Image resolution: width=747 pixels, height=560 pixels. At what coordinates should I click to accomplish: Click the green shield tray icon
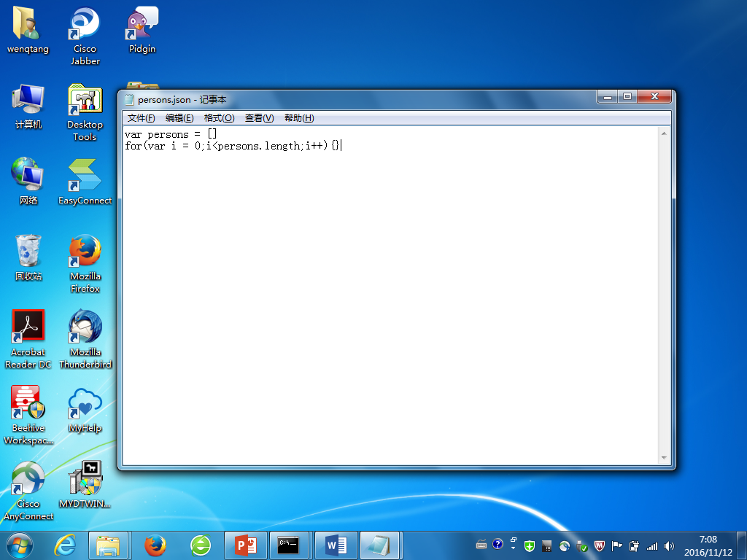[x=530, y=545]
